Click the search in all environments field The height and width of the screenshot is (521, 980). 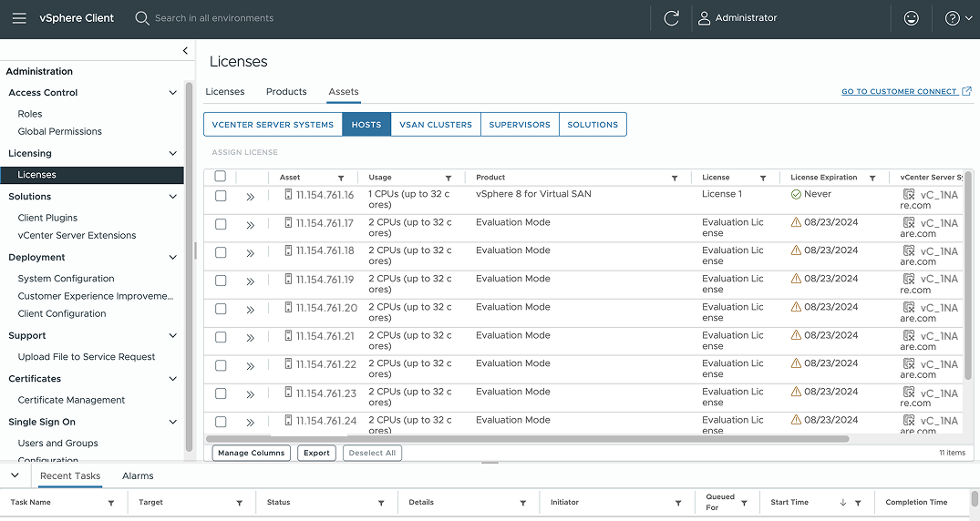(214, 18)
